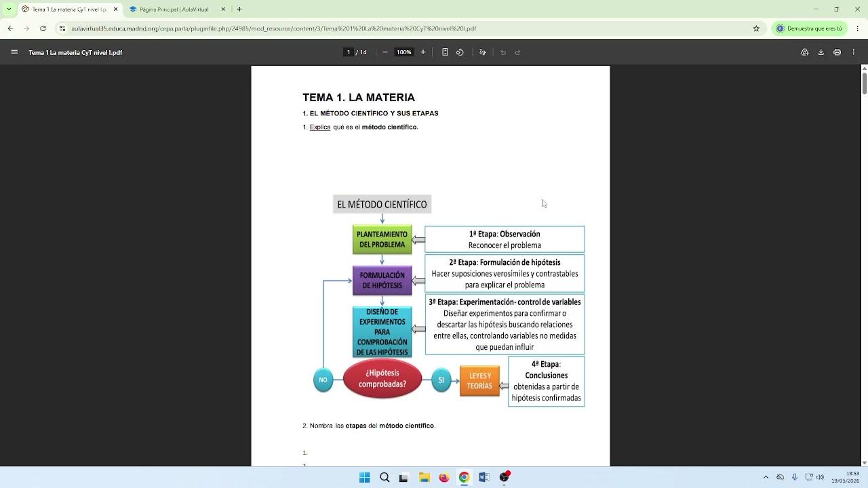Go back to the previous page
The width and height of the screenshot is (868, 488).
(10, 28)
